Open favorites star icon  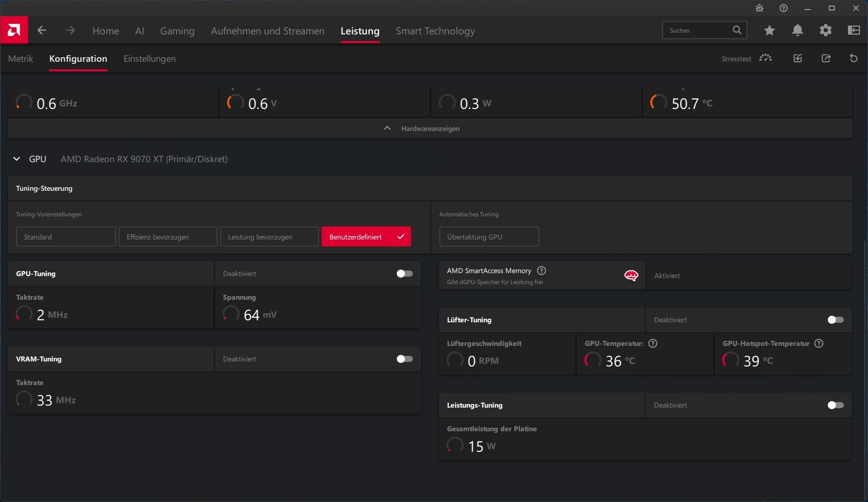pos(769,31)
